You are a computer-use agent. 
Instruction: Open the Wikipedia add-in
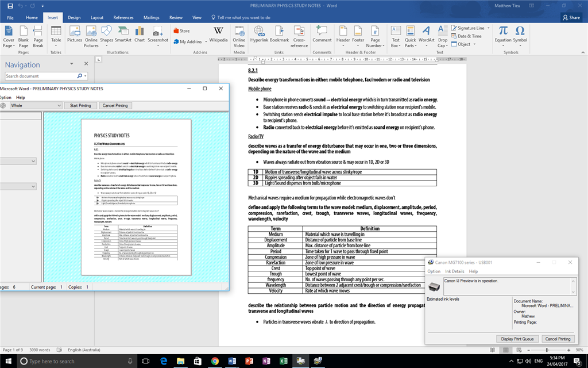tap(218, 34)
